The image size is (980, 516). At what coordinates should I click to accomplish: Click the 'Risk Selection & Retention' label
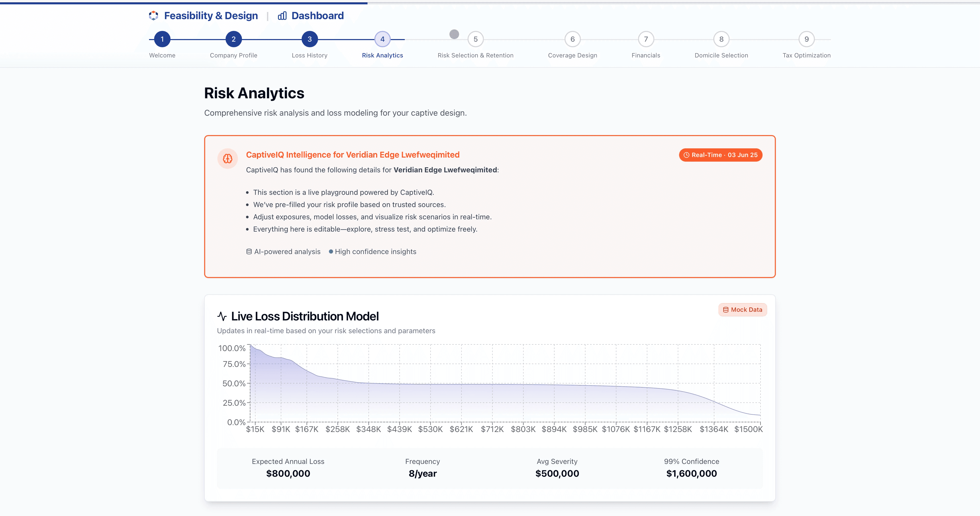click(x=475, y=55)
